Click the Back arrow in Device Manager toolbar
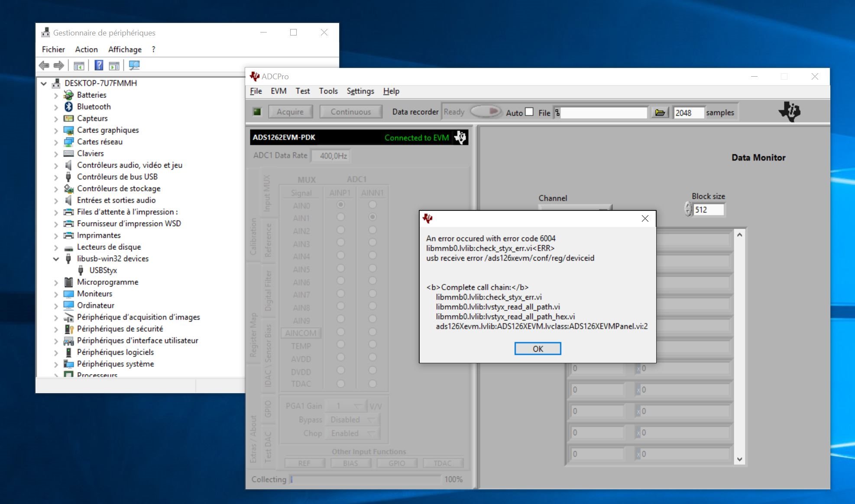 pos(44,65)
